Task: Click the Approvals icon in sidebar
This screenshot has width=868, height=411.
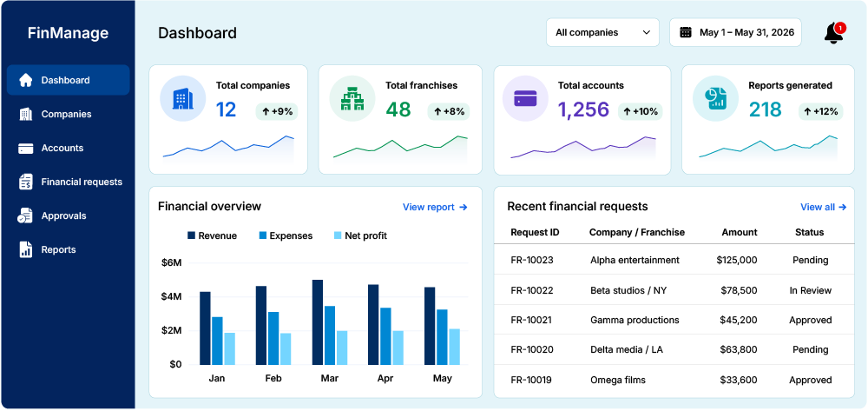Action: tap(25, 215)
